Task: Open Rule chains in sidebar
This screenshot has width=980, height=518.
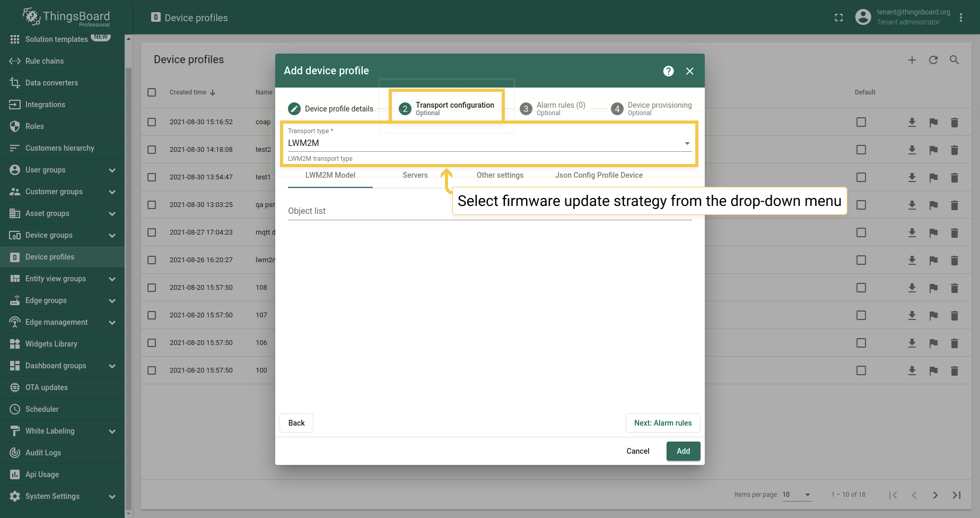Action: pyautogui.click(x=62, y=61)
